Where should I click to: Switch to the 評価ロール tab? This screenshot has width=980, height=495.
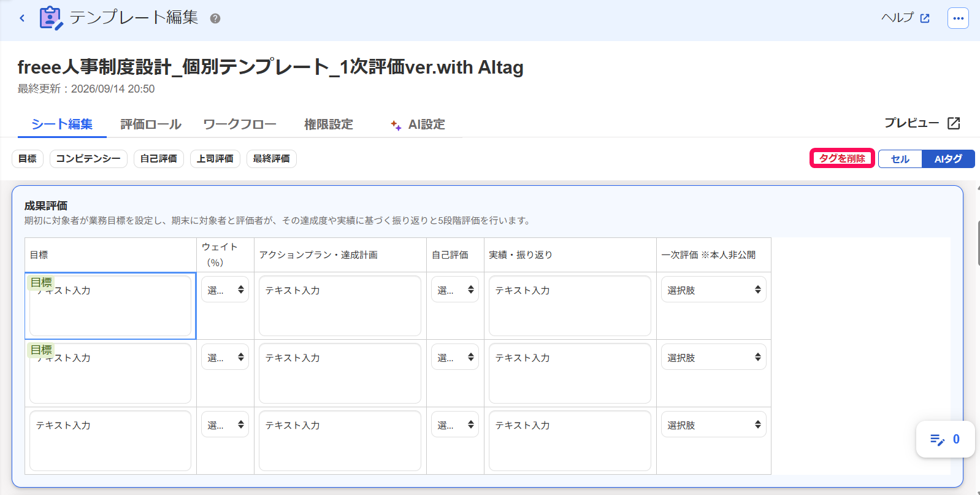tap(151, 125)
